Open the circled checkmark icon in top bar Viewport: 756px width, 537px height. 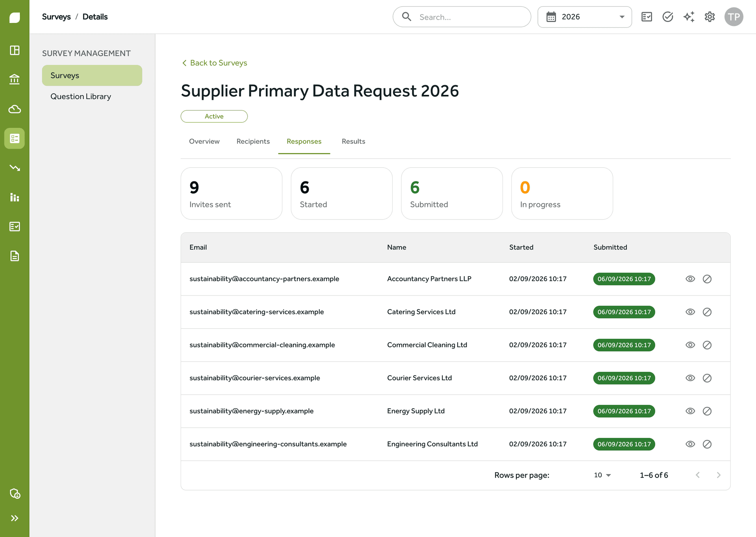pos(668,17)
